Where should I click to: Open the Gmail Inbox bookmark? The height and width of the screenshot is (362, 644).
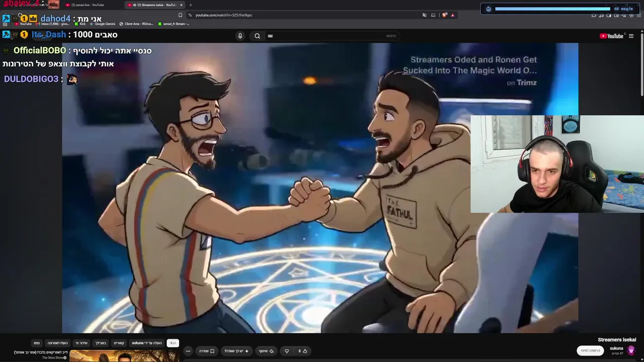click(51, 24)
